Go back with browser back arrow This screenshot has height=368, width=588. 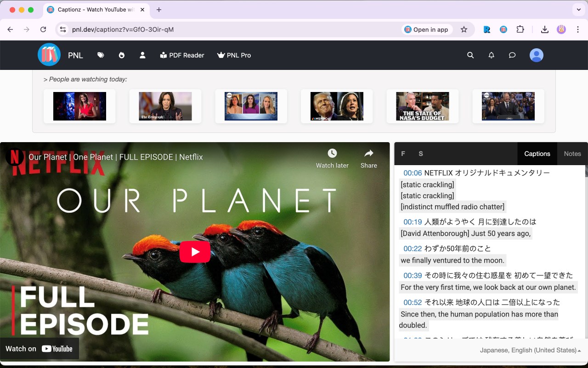click(x=10, y=29)
